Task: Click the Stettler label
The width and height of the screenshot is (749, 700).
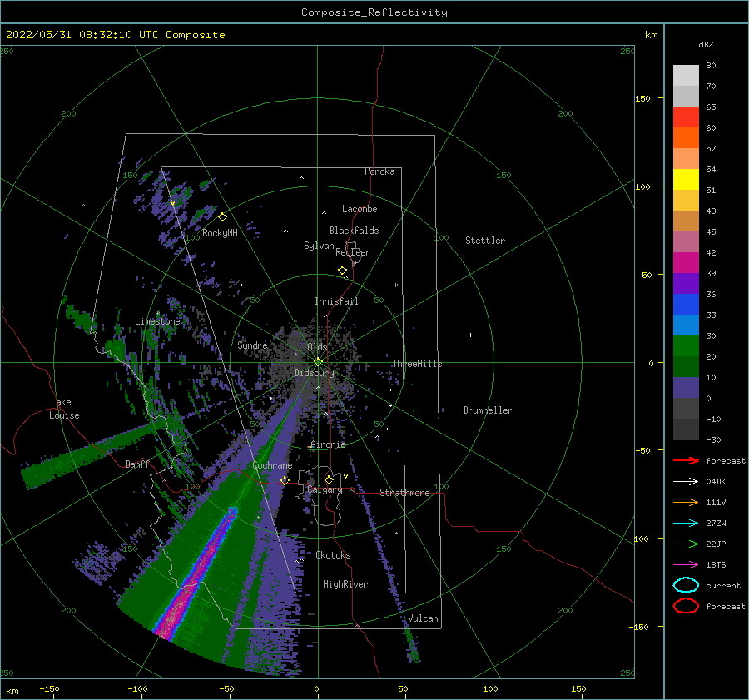Action: click(485, 241)
